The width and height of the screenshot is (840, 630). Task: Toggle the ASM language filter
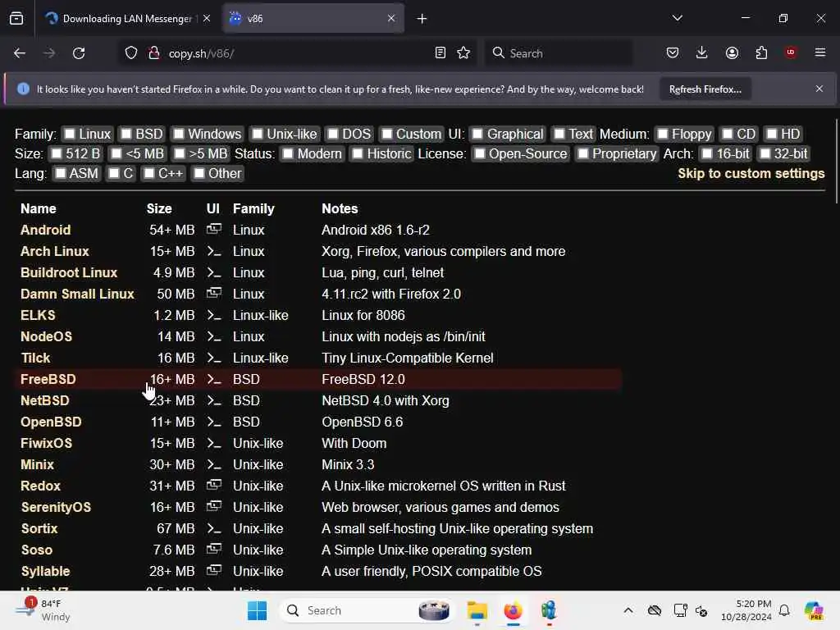tap(61, 174)
